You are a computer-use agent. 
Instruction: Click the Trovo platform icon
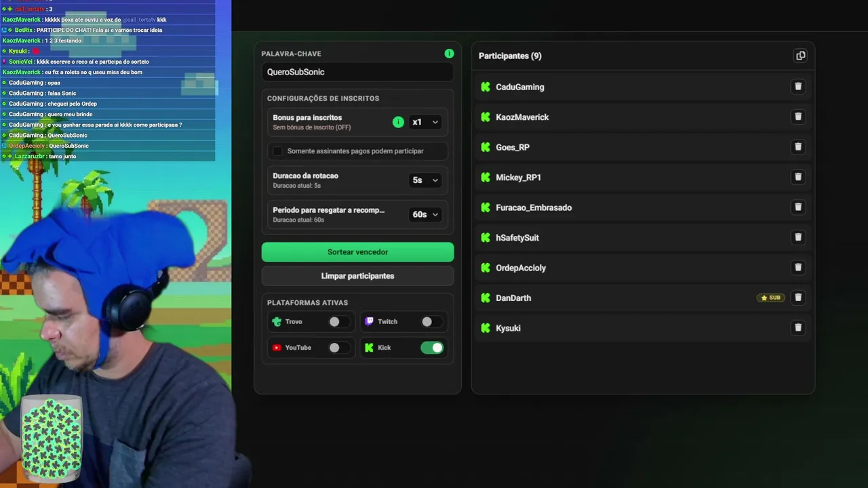(277, 322)
